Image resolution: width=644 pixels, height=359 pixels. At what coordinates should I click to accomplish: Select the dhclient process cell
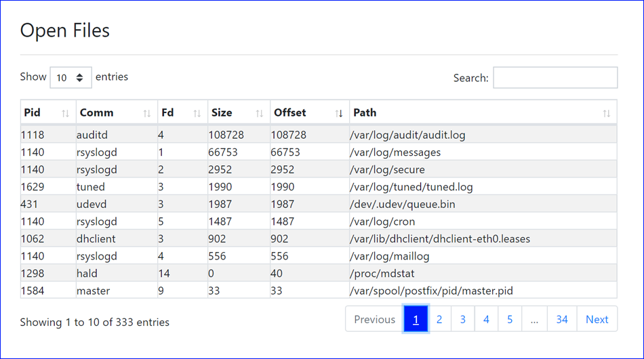point(117,239)
